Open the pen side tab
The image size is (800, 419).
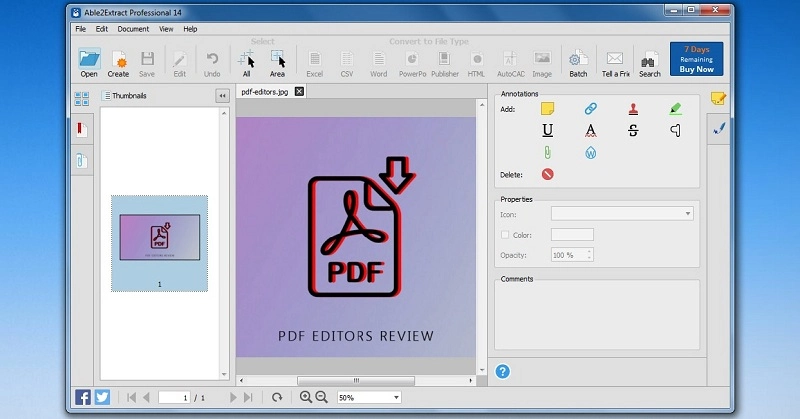pyautogui.click(x=719, y=129)
